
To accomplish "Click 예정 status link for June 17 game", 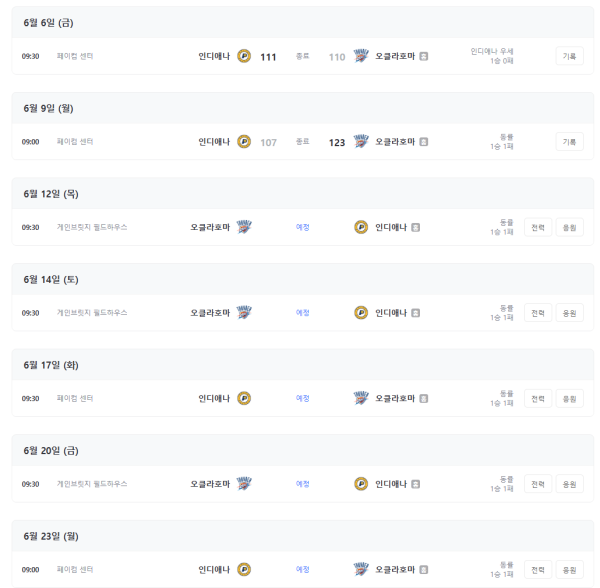I will pos(303,398).
